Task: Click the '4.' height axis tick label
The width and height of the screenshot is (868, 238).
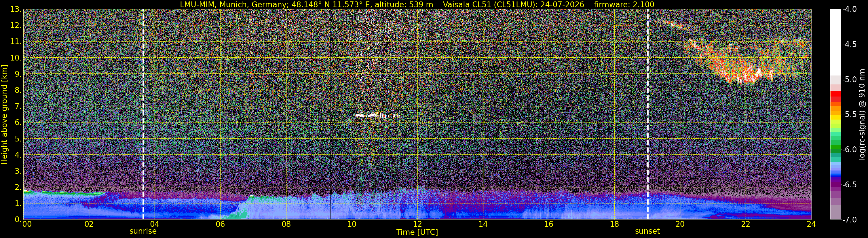Action: pyautogui.click(x=18, y=155)
